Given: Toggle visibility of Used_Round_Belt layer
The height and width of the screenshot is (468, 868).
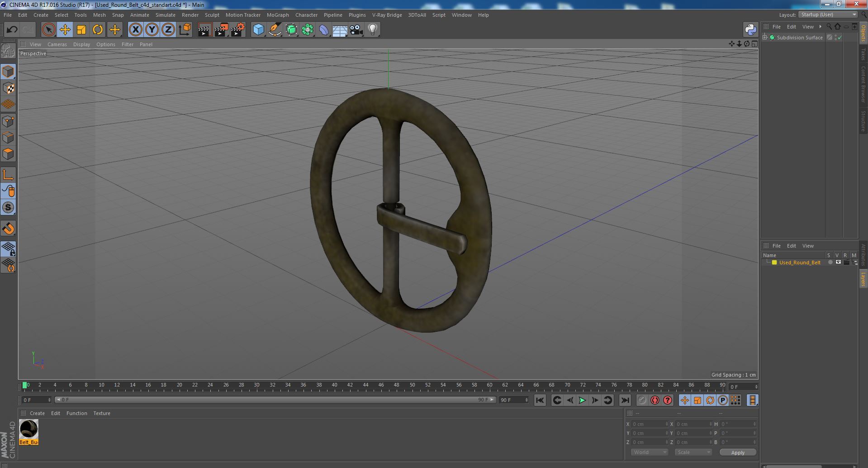Looking at the screenshot, I should (x=838, y=263).
